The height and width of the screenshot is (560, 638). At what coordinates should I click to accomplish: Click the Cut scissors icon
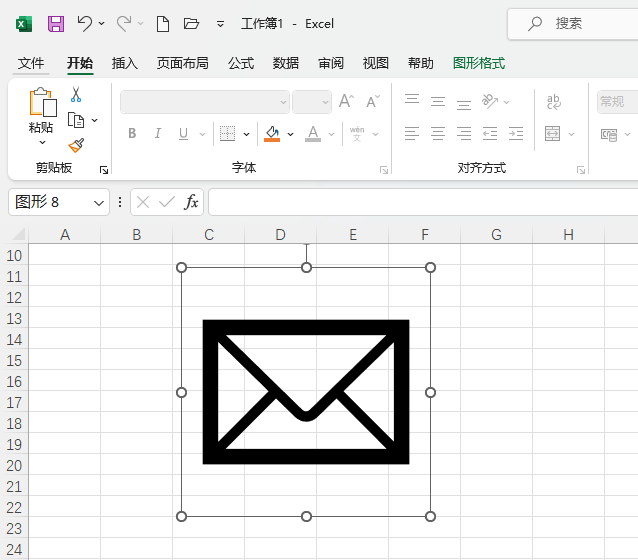pyautogui.click(x=76, y=94)
